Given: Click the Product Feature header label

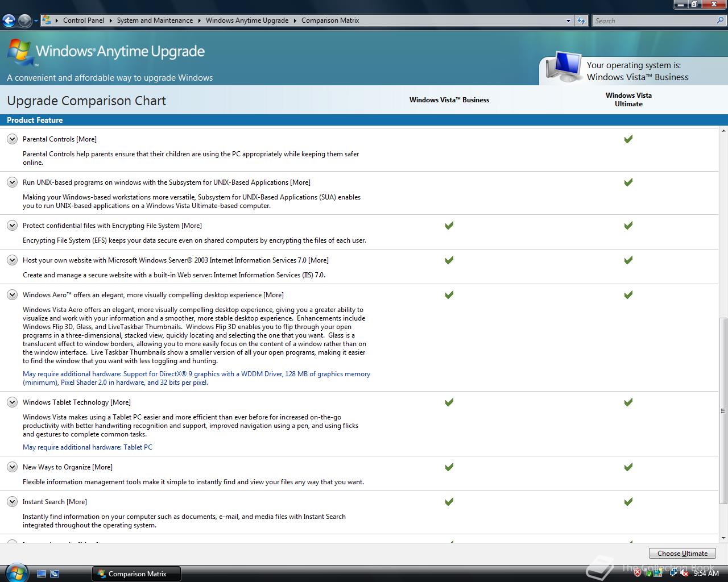Looking at the screenshot, I should click(x=35, y=120).
